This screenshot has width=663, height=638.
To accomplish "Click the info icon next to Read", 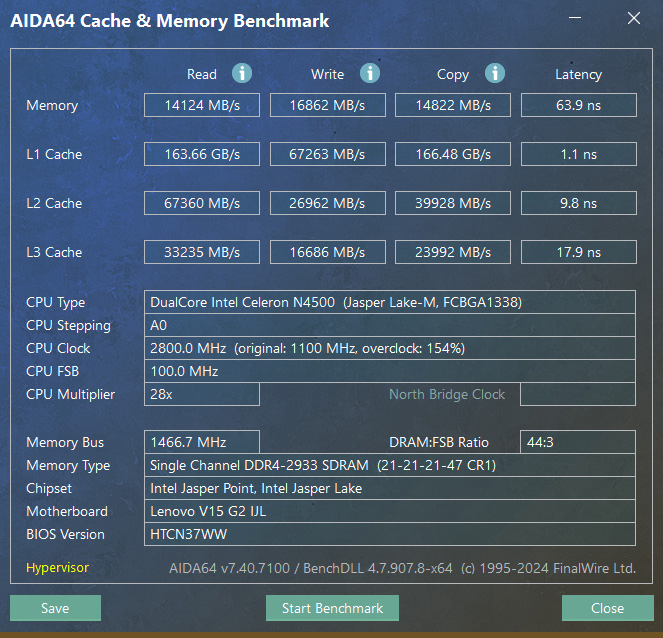I will pos(242,74).
